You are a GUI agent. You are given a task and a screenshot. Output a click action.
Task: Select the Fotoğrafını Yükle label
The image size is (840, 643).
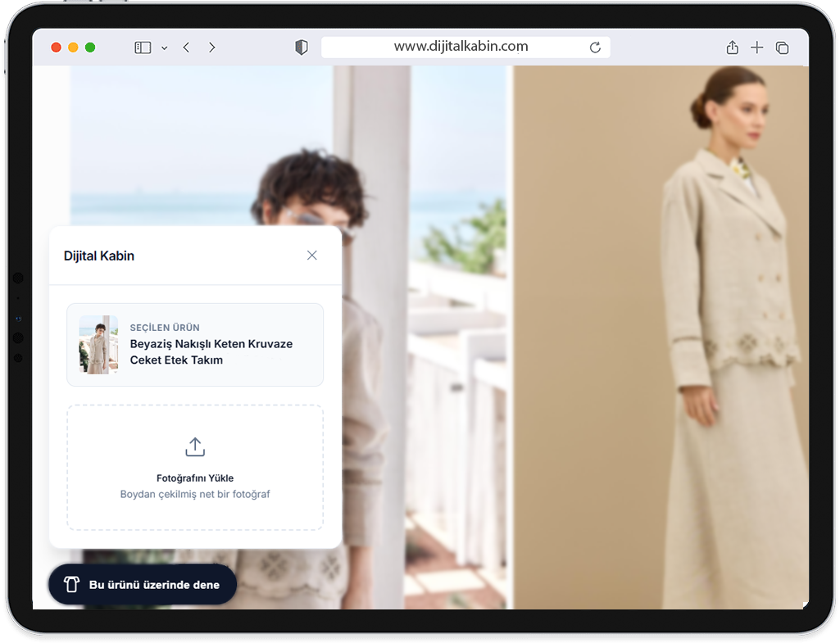[x=195, y=478]
